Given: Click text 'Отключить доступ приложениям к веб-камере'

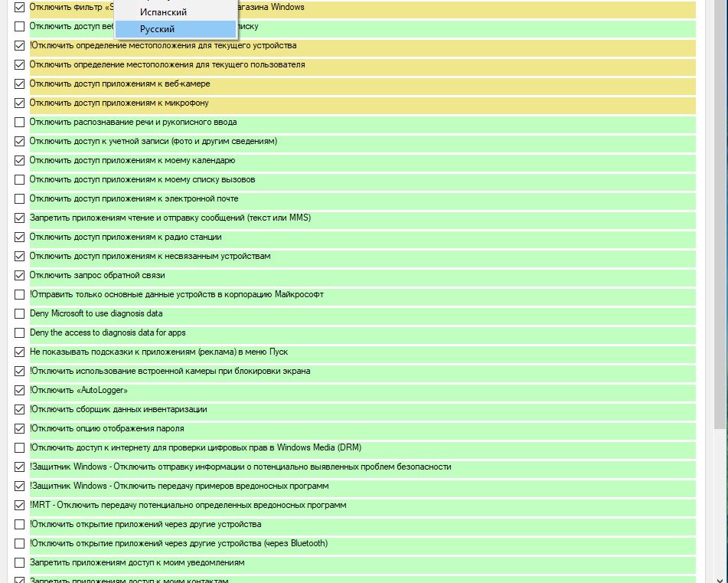Looking at the screenshot, I should pyautogui.click(x=119, y=84).
